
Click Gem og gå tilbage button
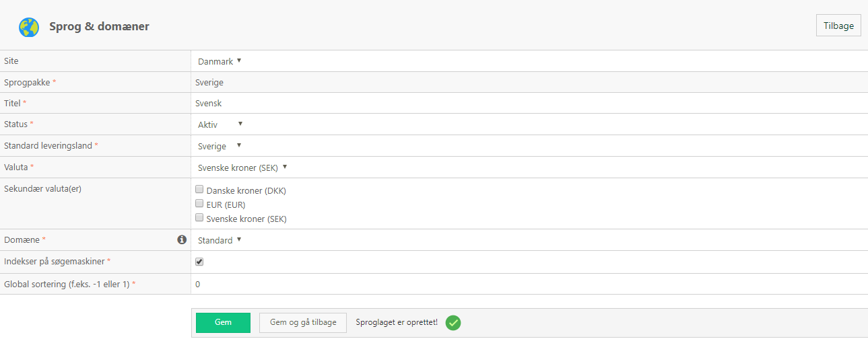[x=303, y=322]
